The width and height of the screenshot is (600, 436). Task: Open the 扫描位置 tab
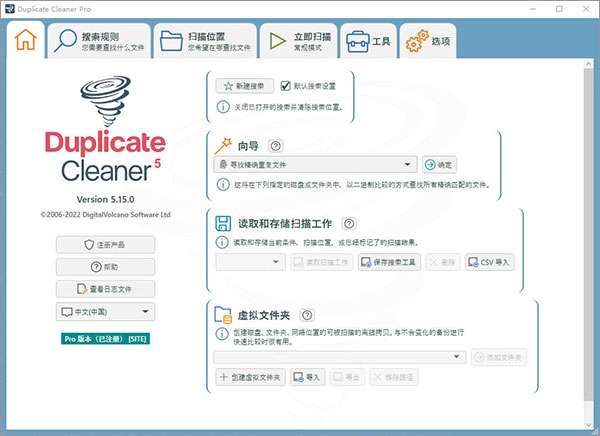click(x=205, y=41)
